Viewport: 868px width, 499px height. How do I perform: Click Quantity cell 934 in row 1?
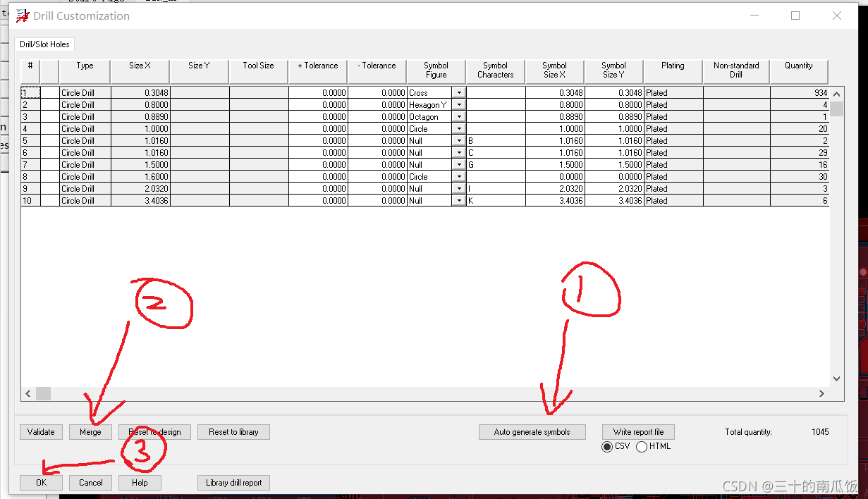[800, 93]
